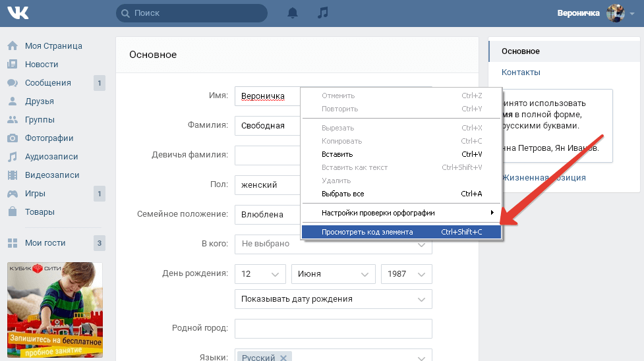This screenshot has height=361, width=644.
Task: Click the Новости newspaper icon
Action: point(13,64)
